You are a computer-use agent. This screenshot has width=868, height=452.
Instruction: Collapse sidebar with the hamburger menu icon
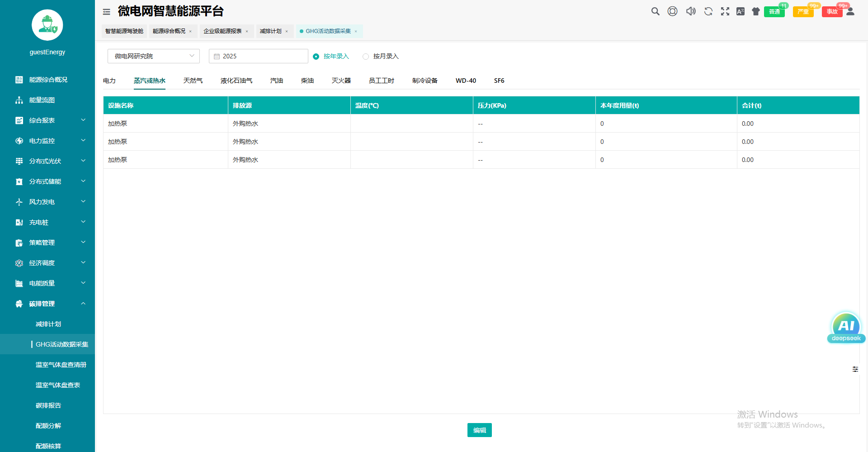pyautogui.click(x=107, y=12)
